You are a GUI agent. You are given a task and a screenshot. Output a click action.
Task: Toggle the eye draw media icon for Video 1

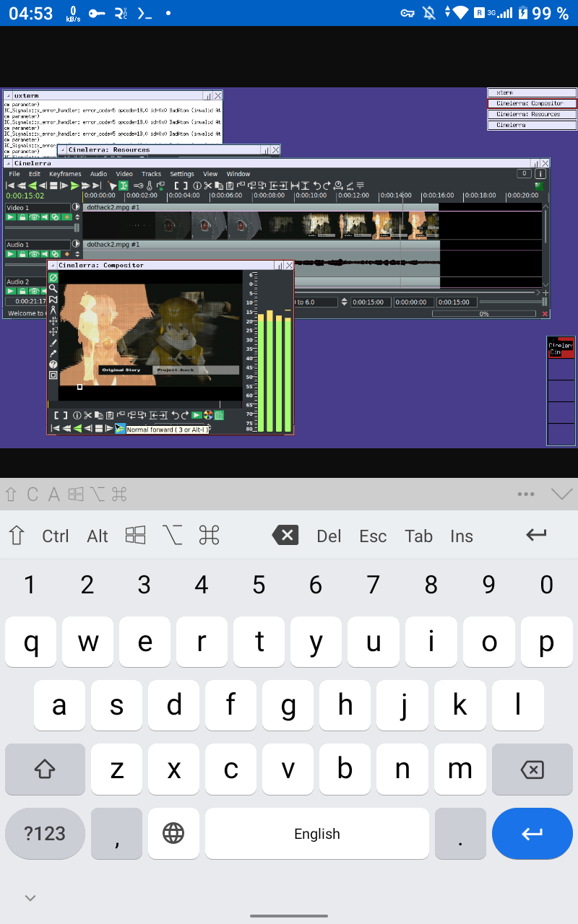click(33, 217)
